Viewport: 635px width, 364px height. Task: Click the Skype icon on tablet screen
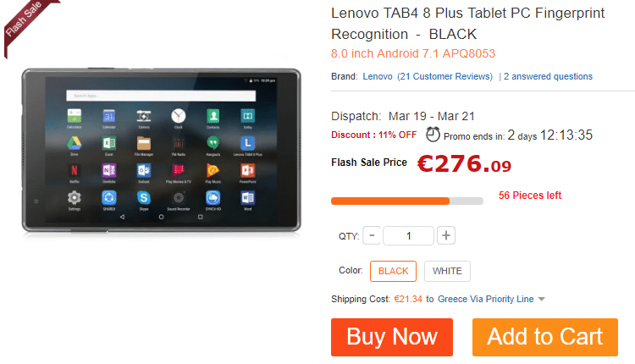pos(144,197)
